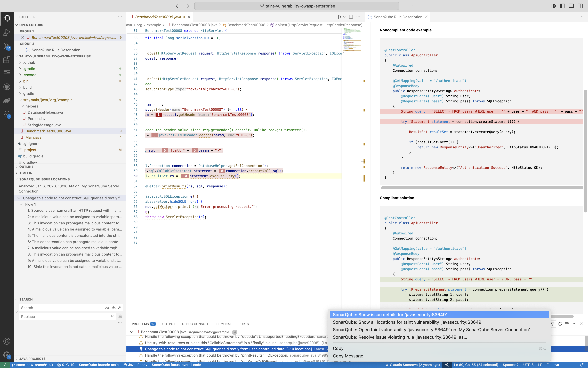The width and height of the screenshot is (588, 368).
Task: Choose Copy Message from context menu
Action: tap(439, 356)
